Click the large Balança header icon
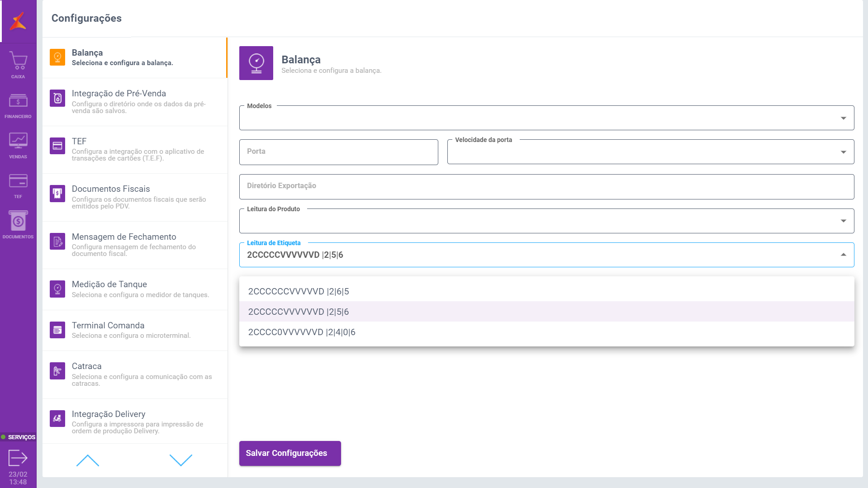 [256, 63]
